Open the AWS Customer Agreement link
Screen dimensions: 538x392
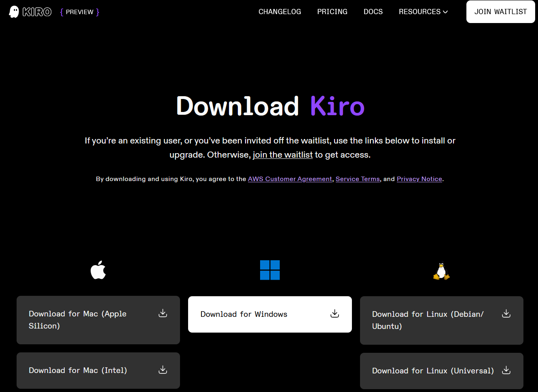290,179
